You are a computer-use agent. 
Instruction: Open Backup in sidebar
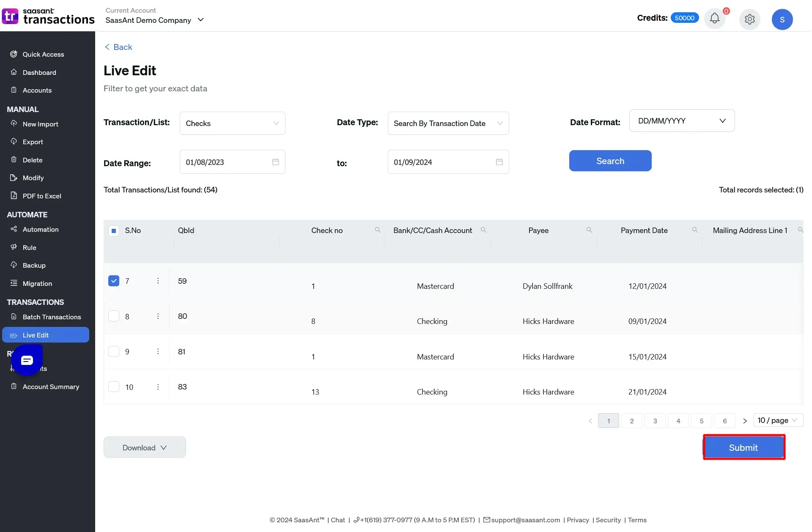[34, 265]
